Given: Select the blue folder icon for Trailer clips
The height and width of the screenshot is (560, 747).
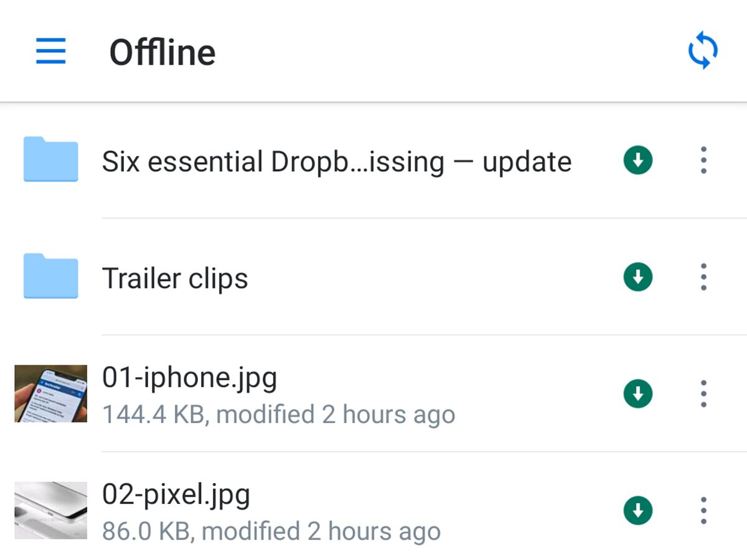Looking at the screenshot, I should [50, 277].
